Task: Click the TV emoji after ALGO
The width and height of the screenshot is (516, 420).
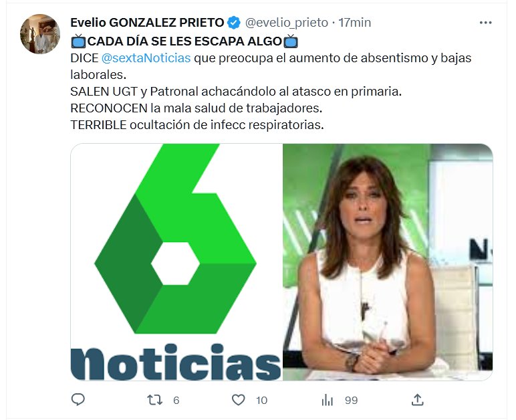Action: 291,41
